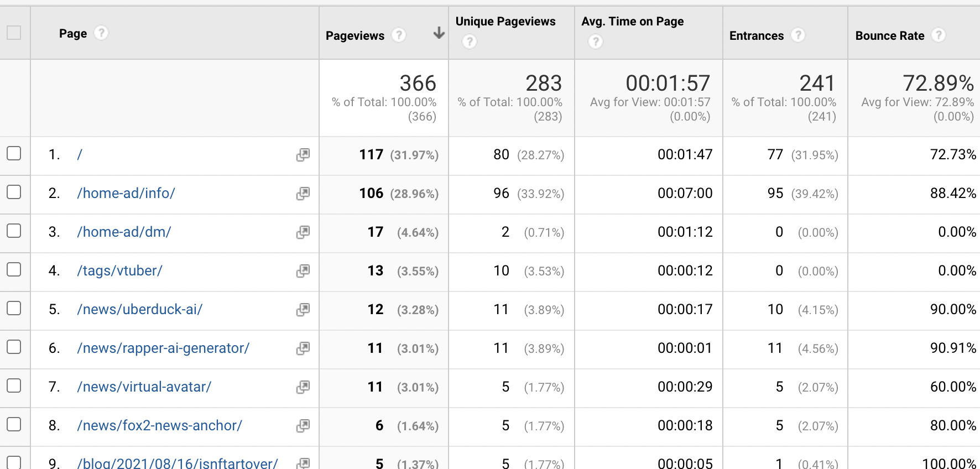Viewport: 980px width, 469px height.
Task: Open external link icon for /news/uberduck-ai/ row
Action: (303, 310)
